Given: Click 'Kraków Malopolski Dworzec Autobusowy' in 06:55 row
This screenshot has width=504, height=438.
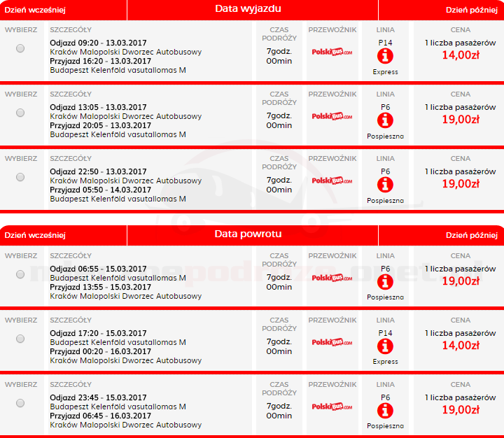Looking at the screenshot, I should point(126,296).
